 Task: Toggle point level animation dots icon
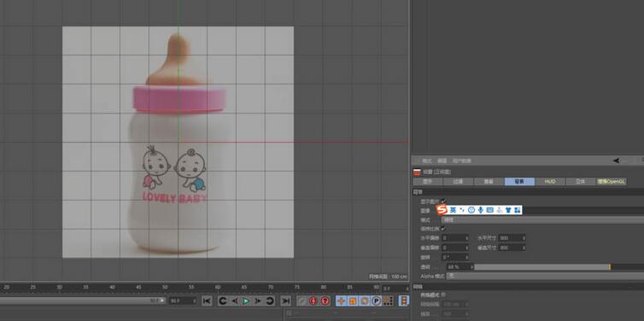pos(387,301)
